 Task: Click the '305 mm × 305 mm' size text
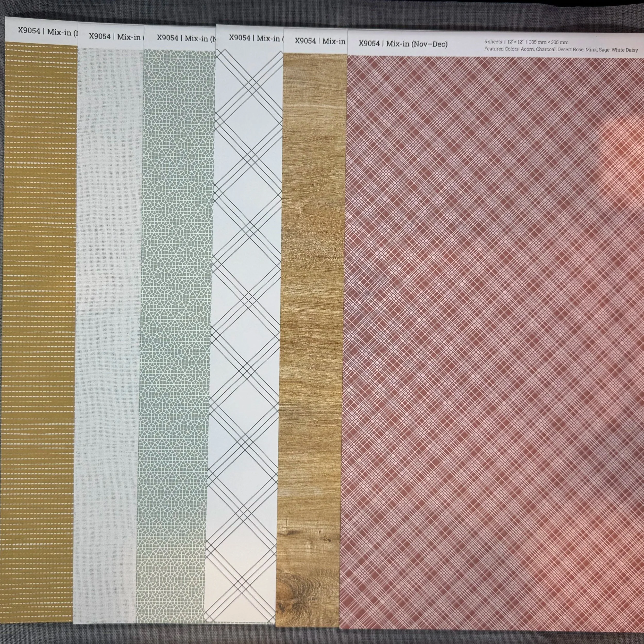(548, 42)
